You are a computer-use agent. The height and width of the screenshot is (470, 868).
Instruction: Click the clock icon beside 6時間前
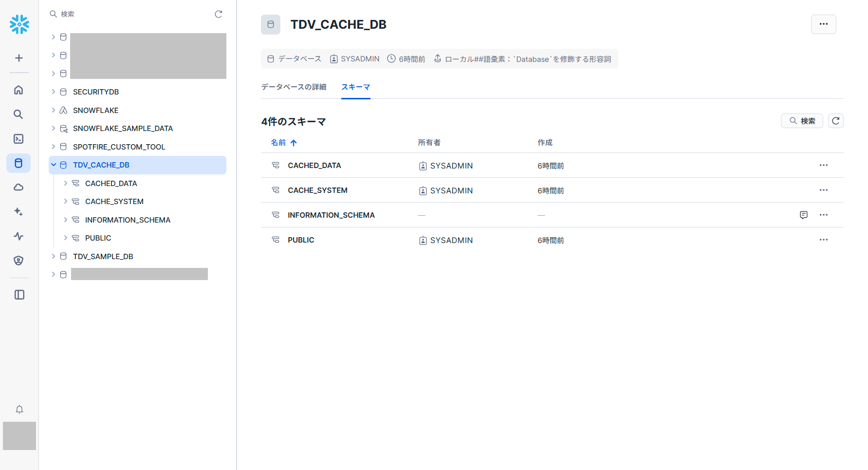(391, 58)
